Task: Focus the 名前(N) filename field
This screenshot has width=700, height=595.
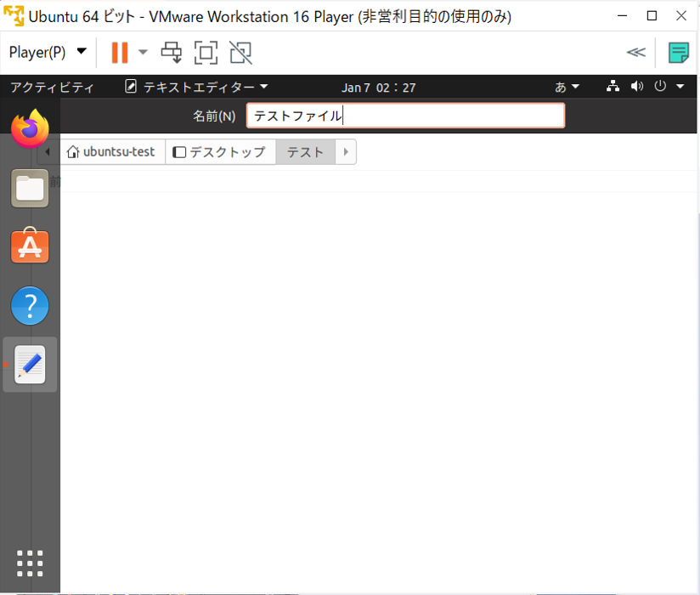Action: coord(405,116)
